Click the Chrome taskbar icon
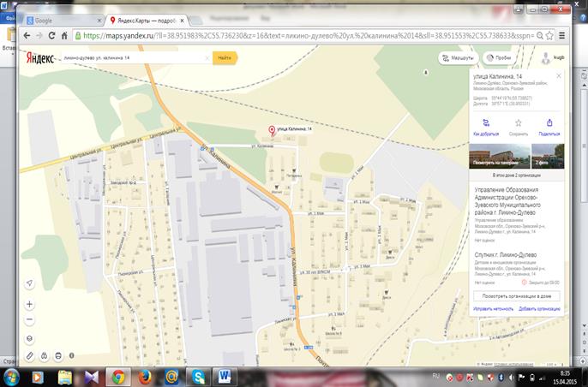The height and width of the screenshot is (387, 588). [118, 378]
